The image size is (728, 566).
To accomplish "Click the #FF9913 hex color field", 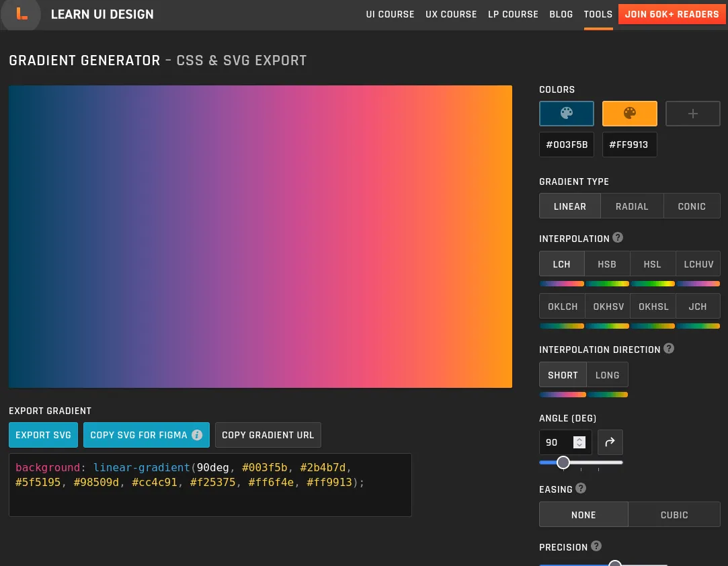I will point(630,145).
